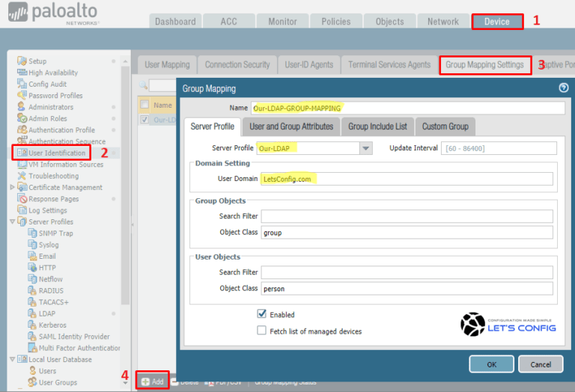Click OK to save group mapping
575x392 pixels.
[491, 364]
